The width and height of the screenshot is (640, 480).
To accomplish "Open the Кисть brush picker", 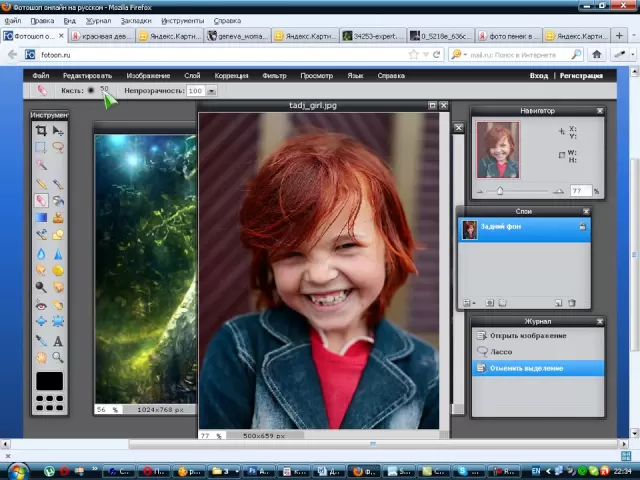I will pyautogui.click(x=91, y=91).
